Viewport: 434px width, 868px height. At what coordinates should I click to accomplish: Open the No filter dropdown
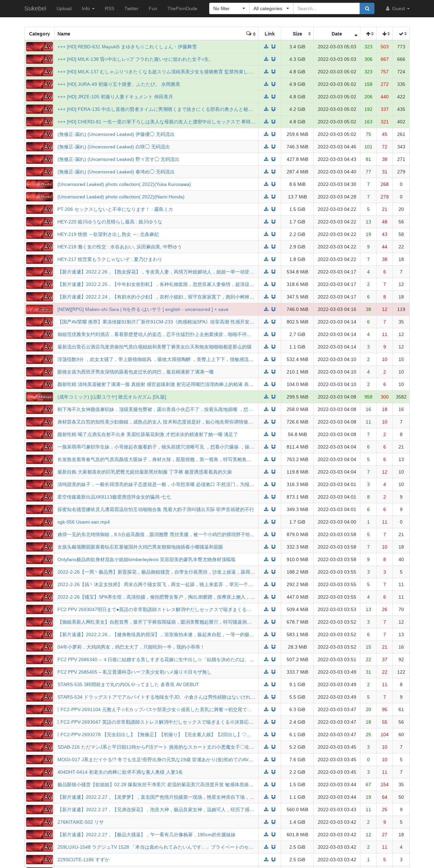coord(229,8)
